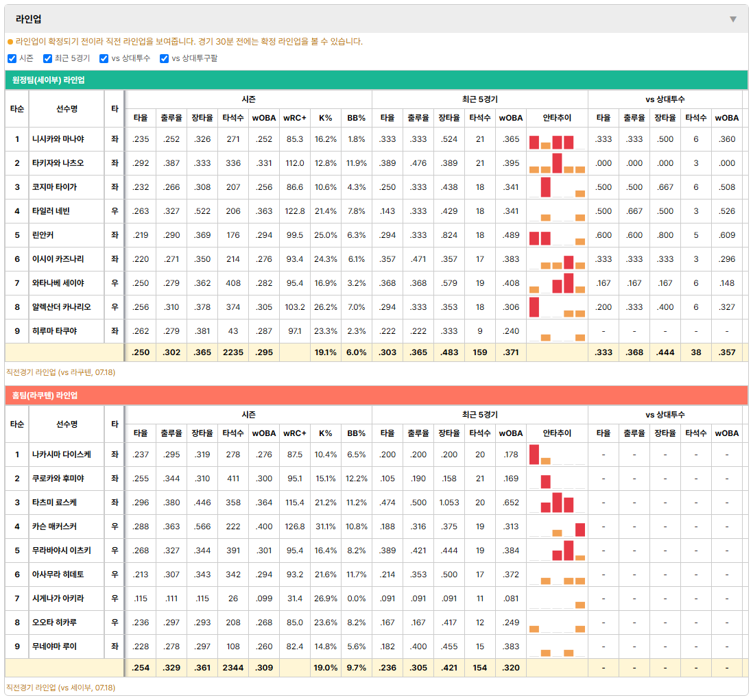Toggle the vs 상대투구팔 checkbox
This screenshot has height=700, width=753.
coord(164,58)
